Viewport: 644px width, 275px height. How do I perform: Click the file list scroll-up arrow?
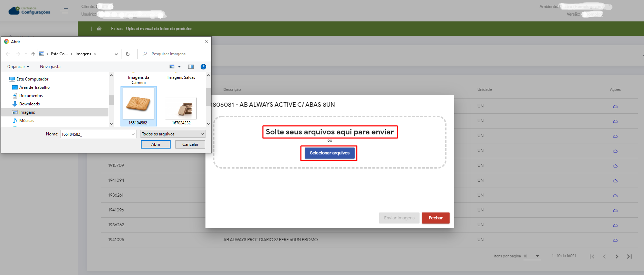[x=208, y=75]
